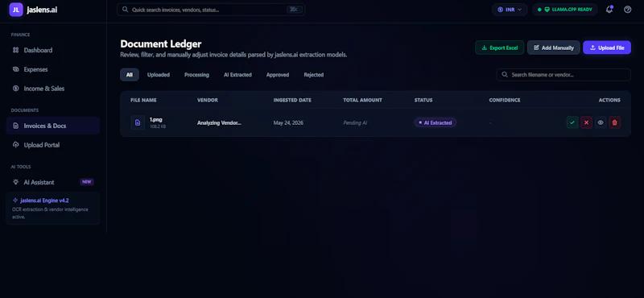Open the AI Assistant tool
Image resolution: width=644 pixels, height=298 pixels.
[53, 182]
